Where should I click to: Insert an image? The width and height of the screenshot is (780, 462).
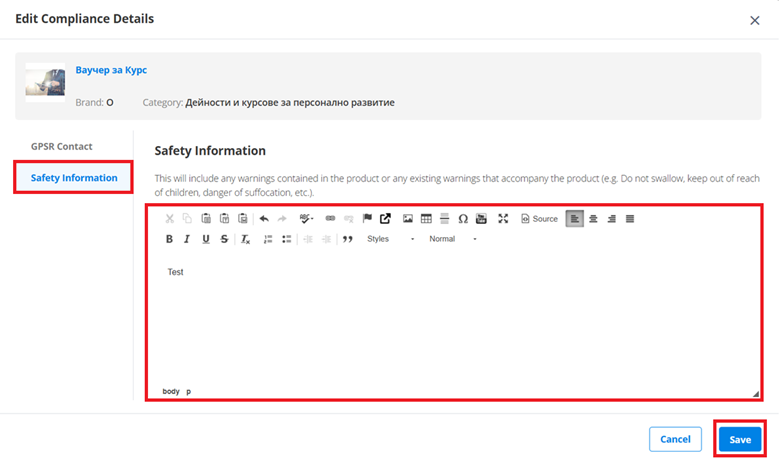408,219
